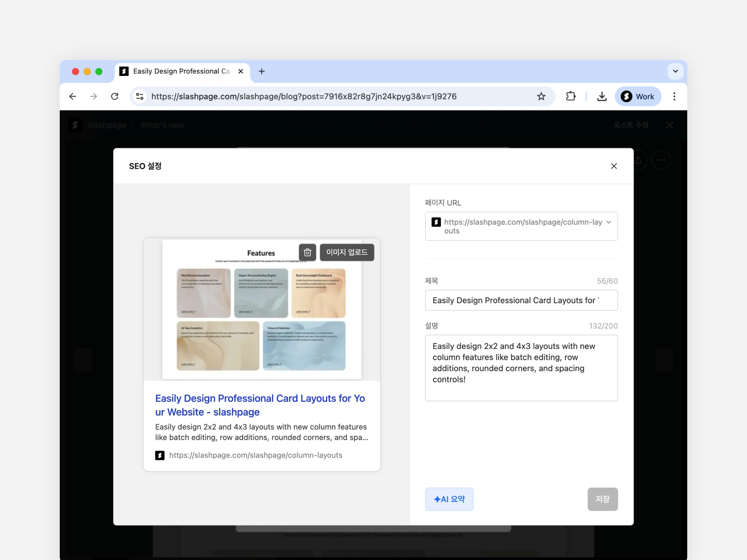Close the SEO 설정 dialog
The width and height of the screenshot is (747, 560).
[614, 166]
